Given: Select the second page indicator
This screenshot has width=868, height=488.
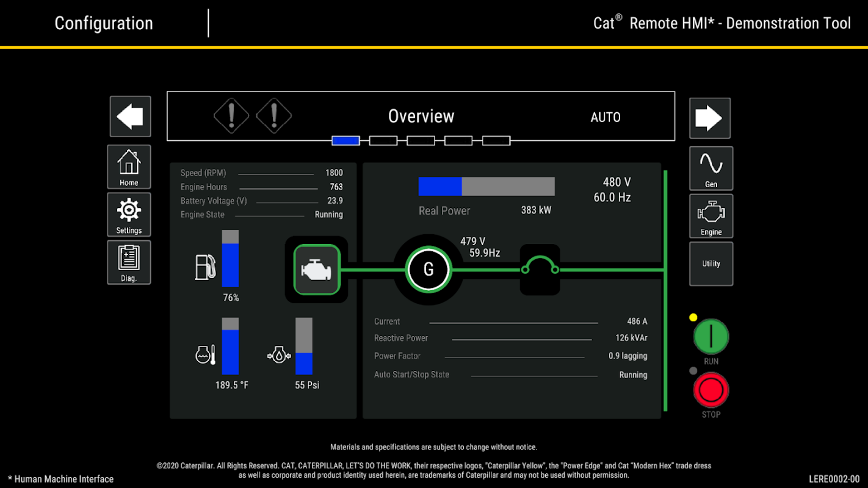Looking at the screenshot, I should coord(383,141).
